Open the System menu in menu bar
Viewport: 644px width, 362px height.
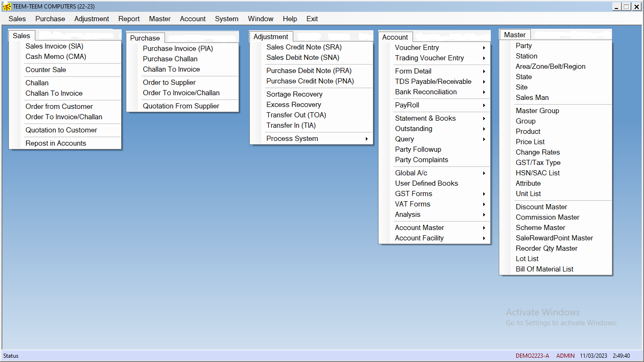227,19
